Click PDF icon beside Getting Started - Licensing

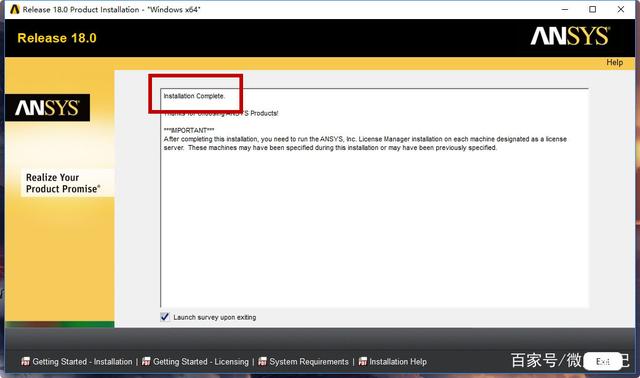coord(146,361)
